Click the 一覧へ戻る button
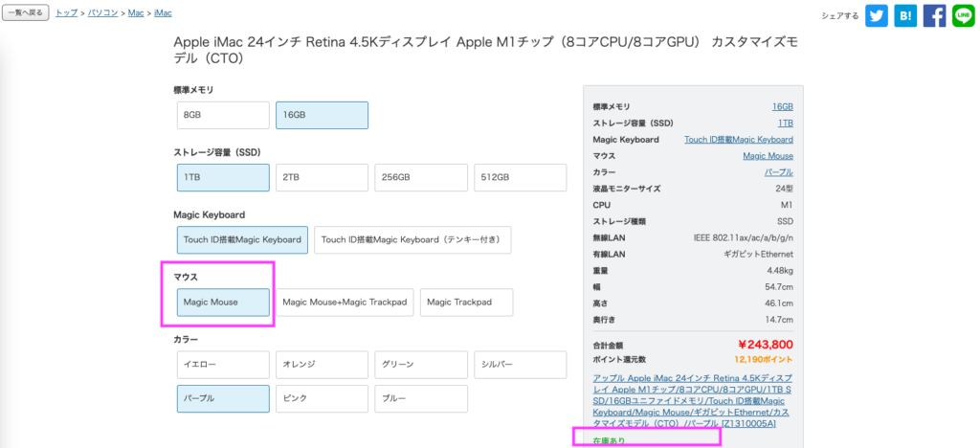980x448 pixels. point(26,13)
